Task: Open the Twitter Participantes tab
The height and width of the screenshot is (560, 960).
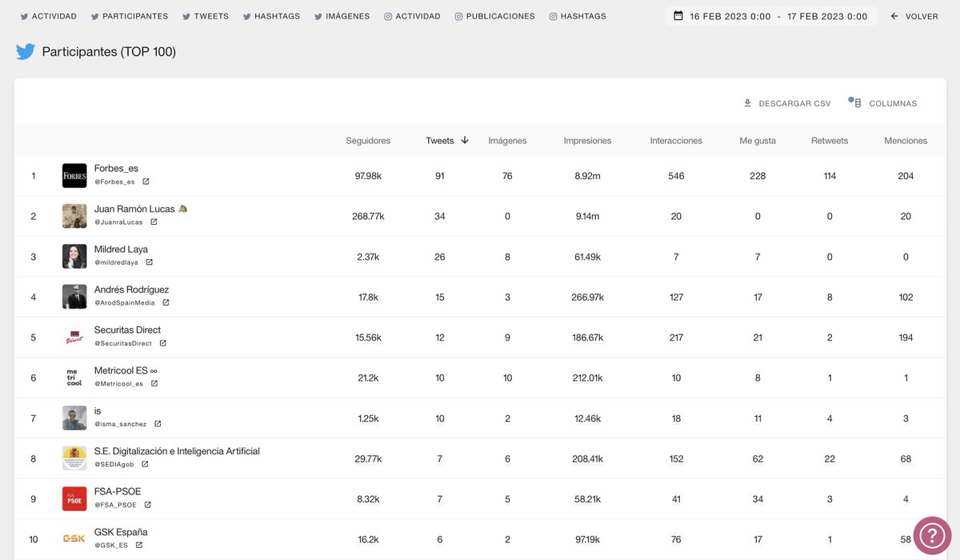Action: coord(130,16)
